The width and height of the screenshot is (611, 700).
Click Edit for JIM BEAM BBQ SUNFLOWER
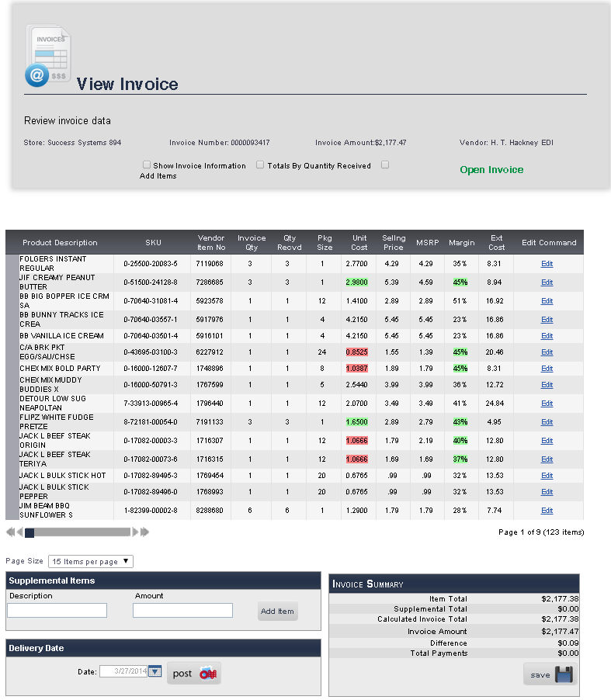point(547,511)
